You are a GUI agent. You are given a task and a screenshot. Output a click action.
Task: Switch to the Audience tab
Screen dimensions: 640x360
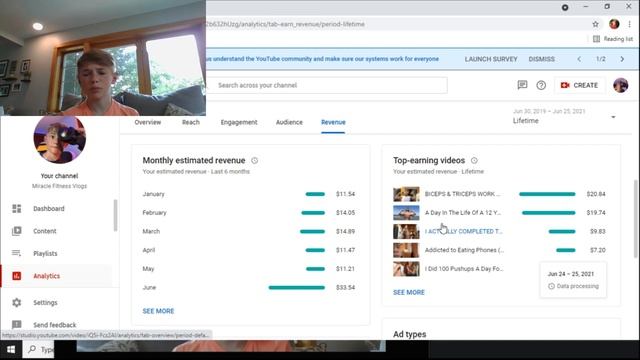pyautogui.click(x=289, y=122)
